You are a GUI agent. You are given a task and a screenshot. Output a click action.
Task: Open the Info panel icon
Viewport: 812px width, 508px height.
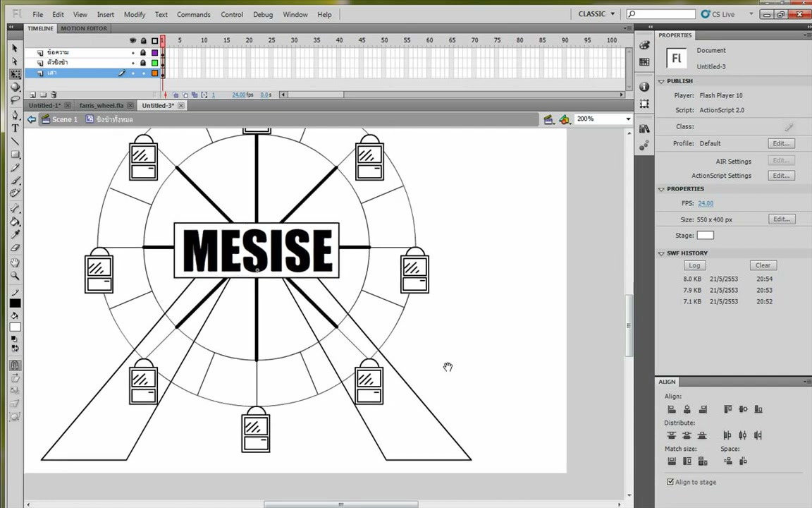pos(644,87)
